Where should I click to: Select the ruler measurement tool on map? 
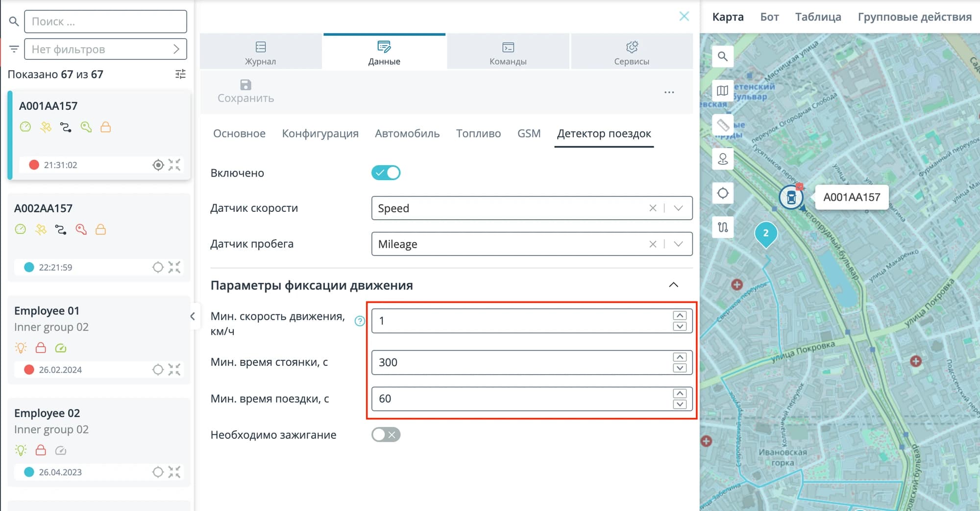[723, 125]
